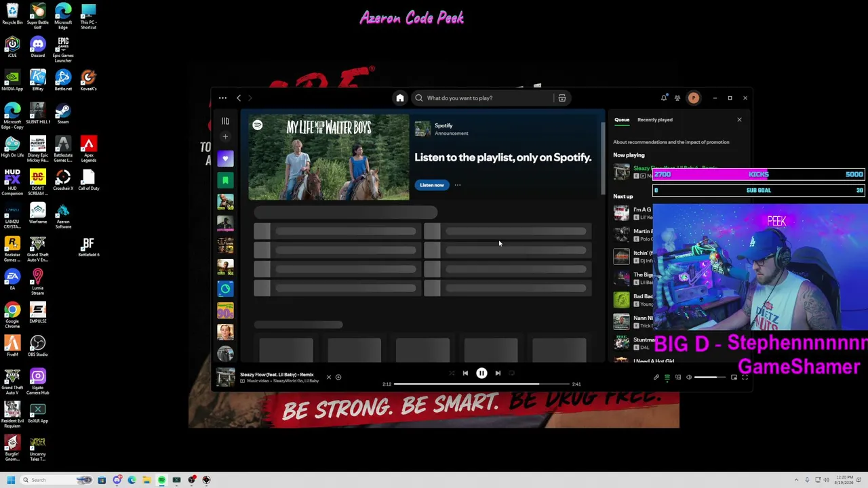Screen dimensions: 868x488
Task: Select the Google Chrome desktop icon
Action: tap(12, 315)
